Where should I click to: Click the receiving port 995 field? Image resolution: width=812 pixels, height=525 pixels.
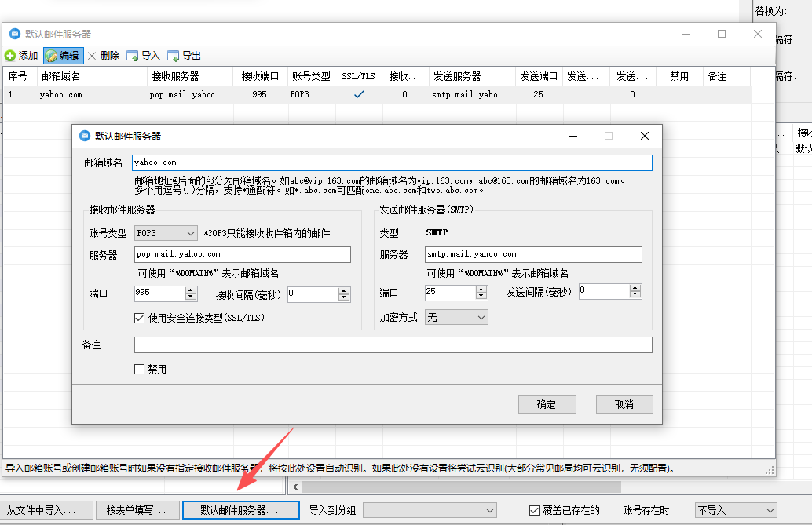click(x=159, y=293)
